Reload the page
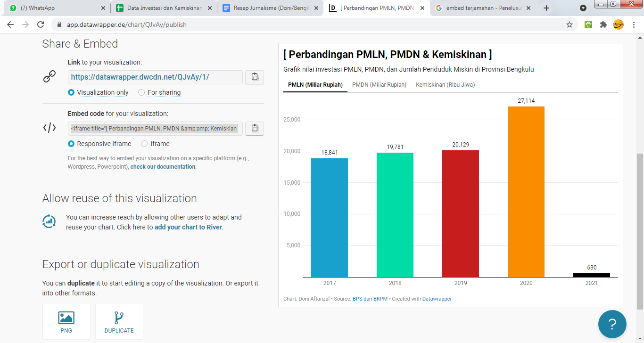Screen dimensions: 644x343 click(x=41, y=24)
